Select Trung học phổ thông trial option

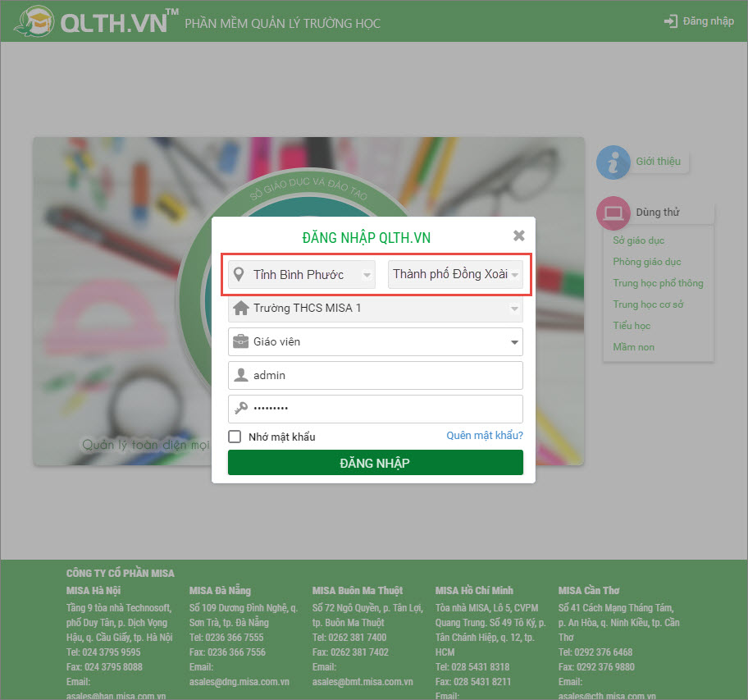point(659,283)
